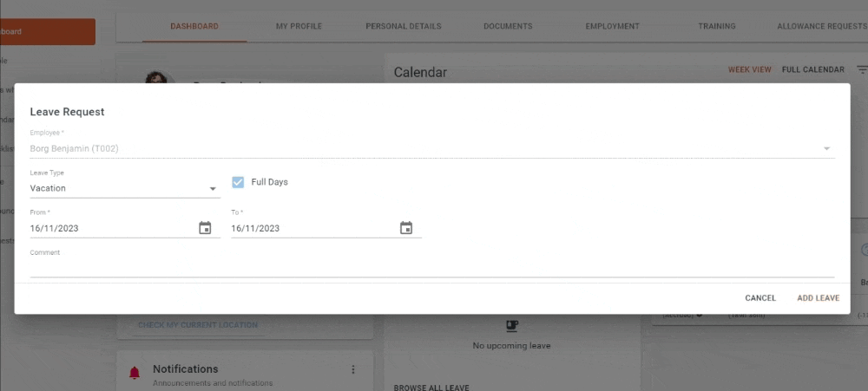Open the Full Calendar view

point(813,69)
